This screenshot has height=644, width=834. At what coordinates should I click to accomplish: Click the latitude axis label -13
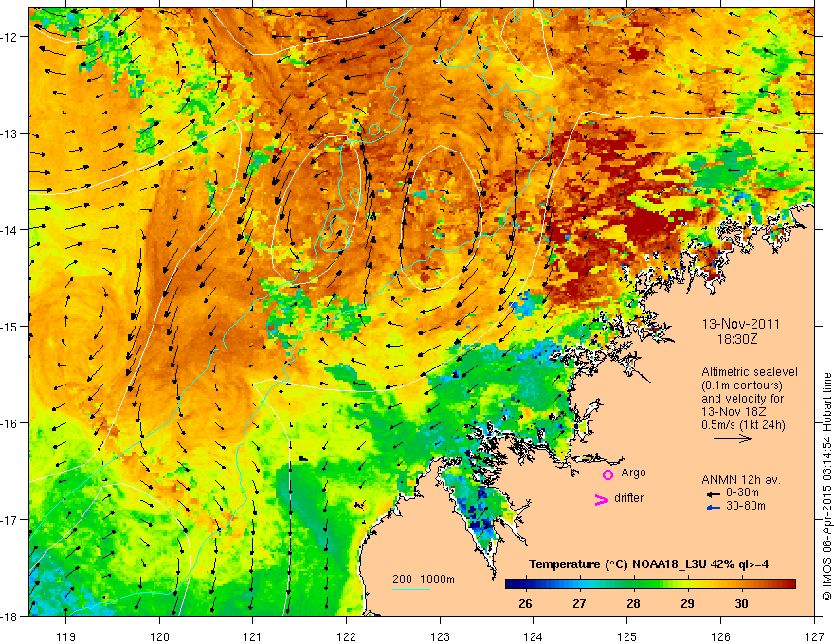9,134
